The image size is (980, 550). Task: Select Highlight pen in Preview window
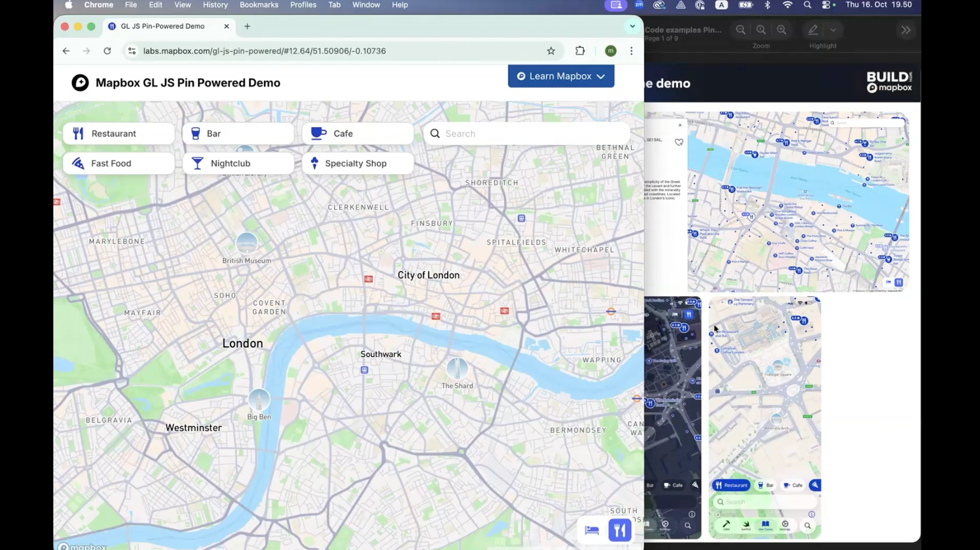click(x=813, y=30)
